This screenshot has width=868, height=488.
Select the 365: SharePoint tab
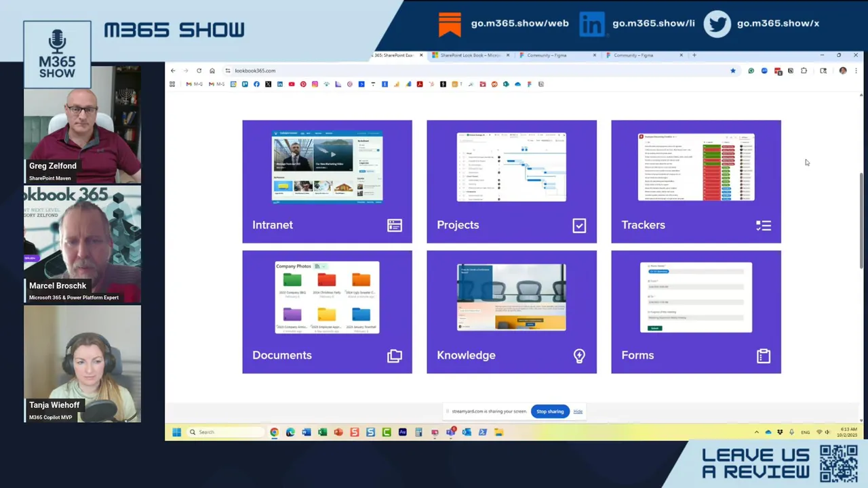click(x=398, y=55)
